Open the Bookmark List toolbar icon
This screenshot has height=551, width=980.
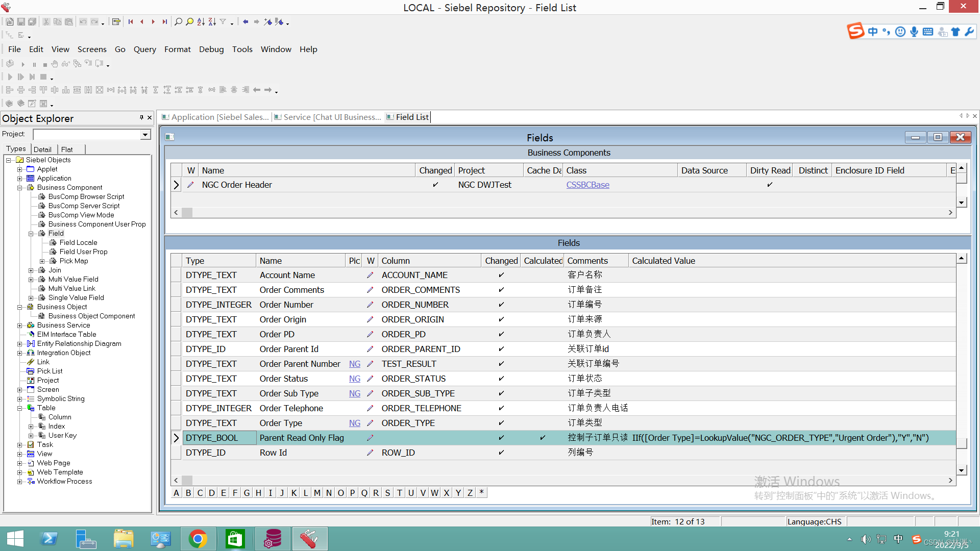click(x=279, y=22)
